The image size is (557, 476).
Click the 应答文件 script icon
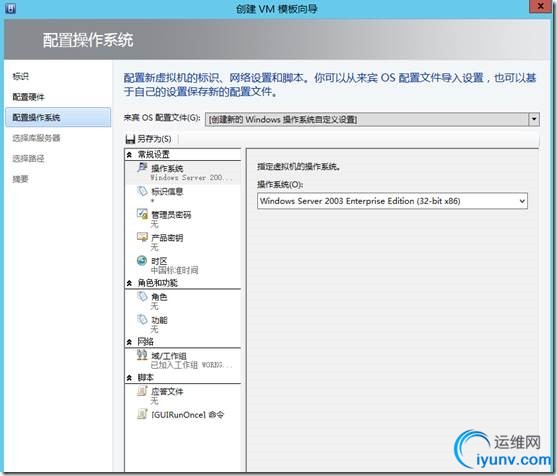142,391
